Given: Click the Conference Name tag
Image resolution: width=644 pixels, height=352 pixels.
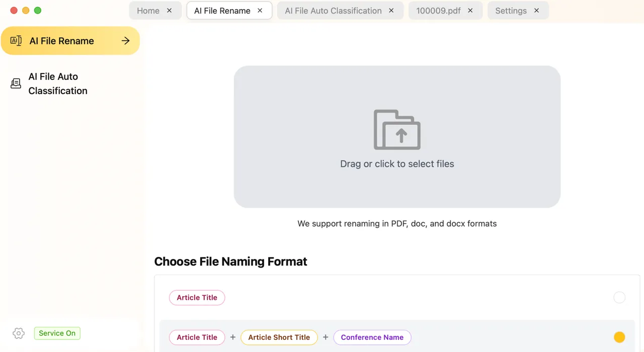Looking at the screenshot, I should [372, 337].
